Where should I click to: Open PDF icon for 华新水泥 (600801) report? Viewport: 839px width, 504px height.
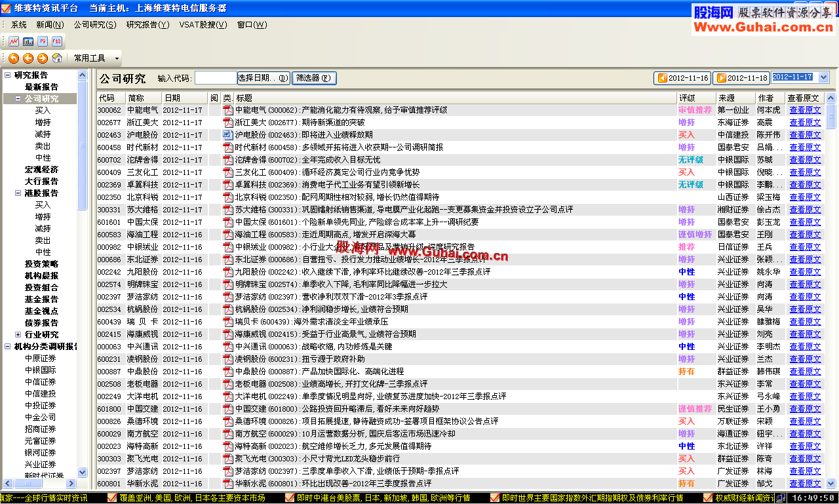pyautogui.click(x=227, y=484)
